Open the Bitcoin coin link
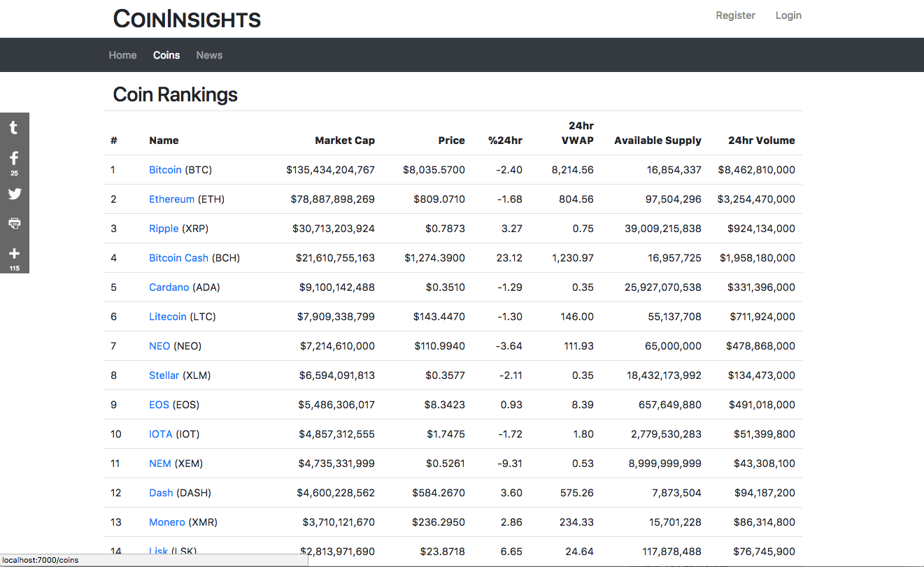Screen dimensions: 924x567 coord(165,170)
